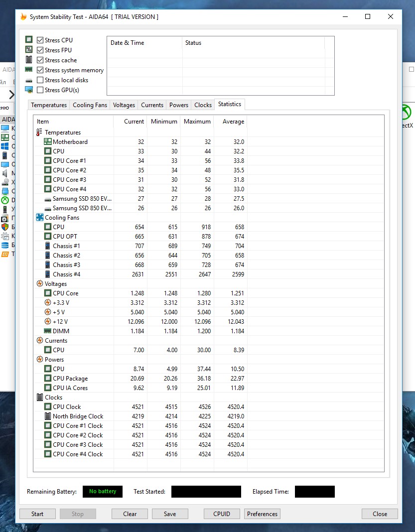Click the Minimum column header
415x532 pixels.
(163, 122)
